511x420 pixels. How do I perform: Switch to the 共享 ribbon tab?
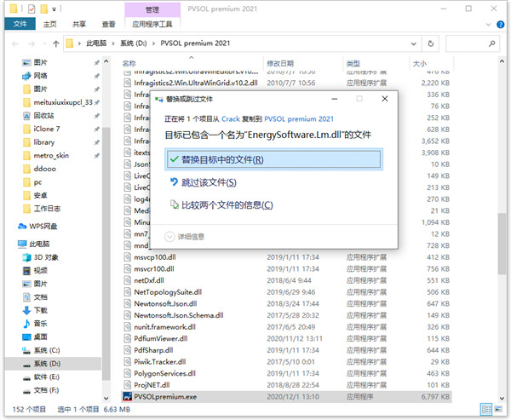79,24
